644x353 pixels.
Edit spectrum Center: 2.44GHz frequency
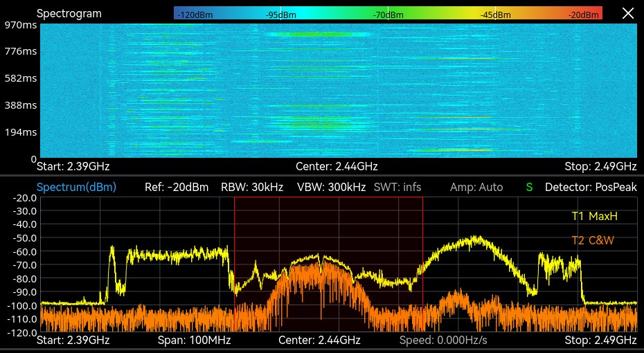(319, 341)
